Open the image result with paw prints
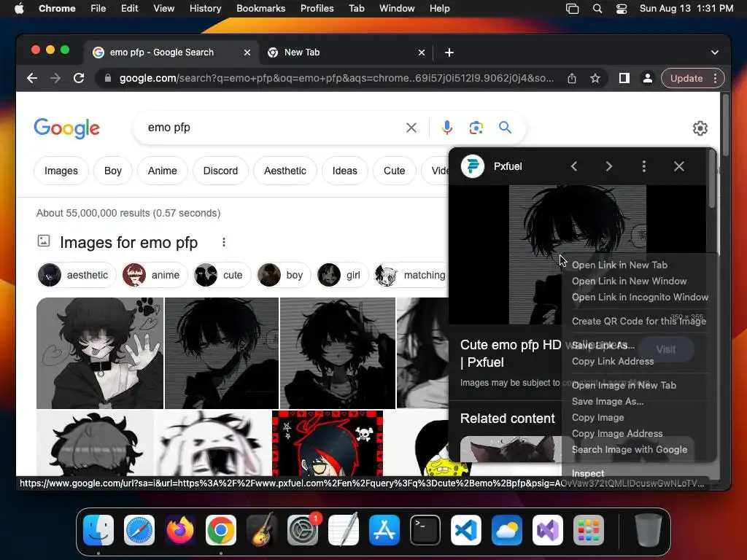The image size is (747, 560). coord(100,353)
